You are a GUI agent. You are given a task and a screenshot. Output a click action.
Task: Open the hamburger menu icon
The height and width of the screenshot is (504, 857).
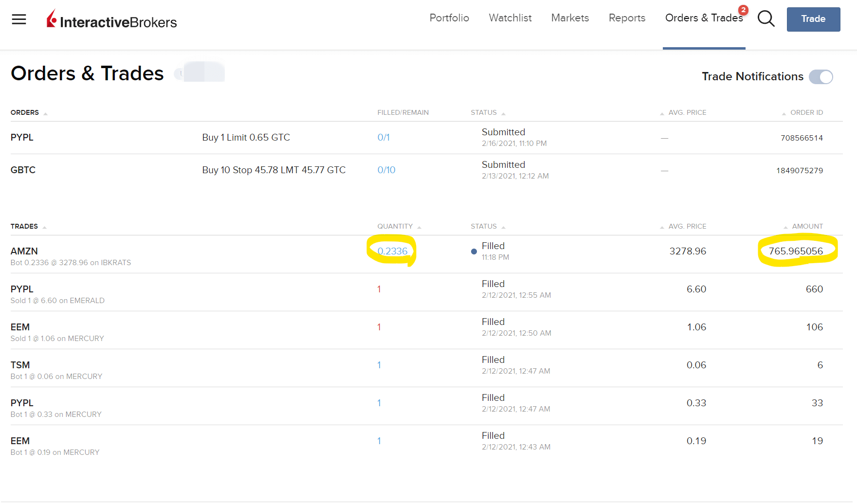coord(19,19)
